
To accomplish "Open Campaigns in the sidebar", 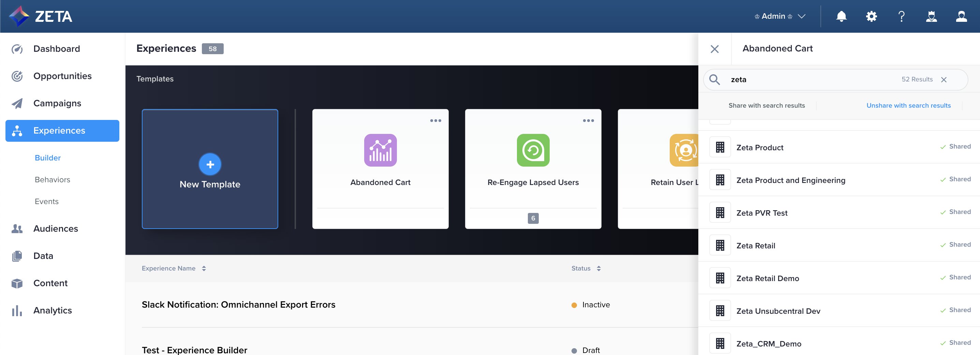I will tap(57, 103).
